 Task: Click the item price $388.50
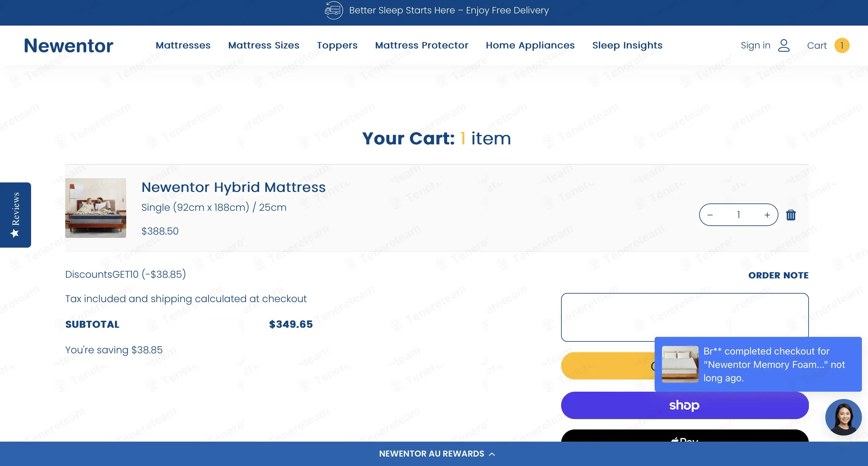coord(160,231)
